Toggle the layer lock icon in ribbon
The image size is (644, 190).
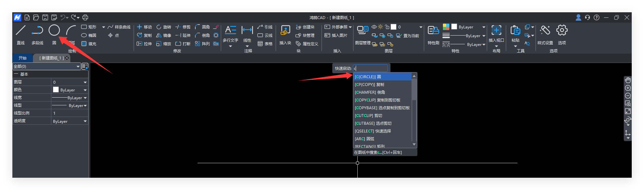click(387, 27)
